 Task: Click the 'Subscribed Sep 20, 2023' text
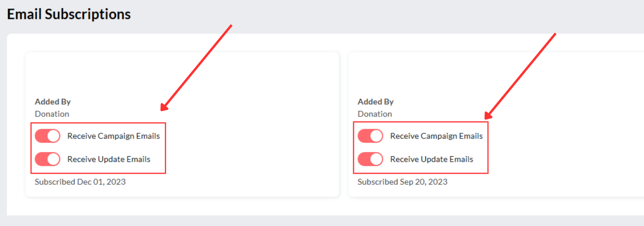coord(402,182)
